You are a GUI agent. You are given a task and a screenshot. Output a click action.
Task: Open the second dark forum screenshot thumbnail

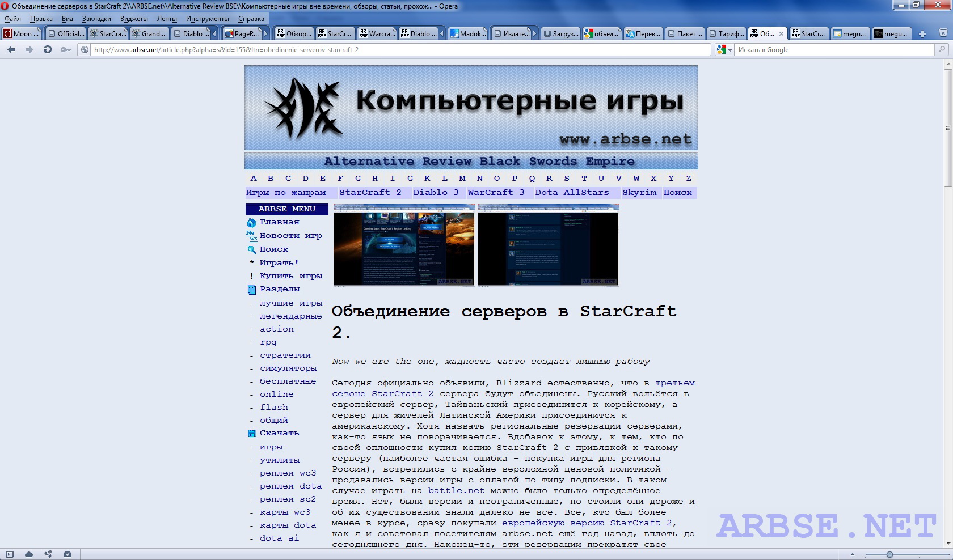pyautogui.click(x=548, y=245)
